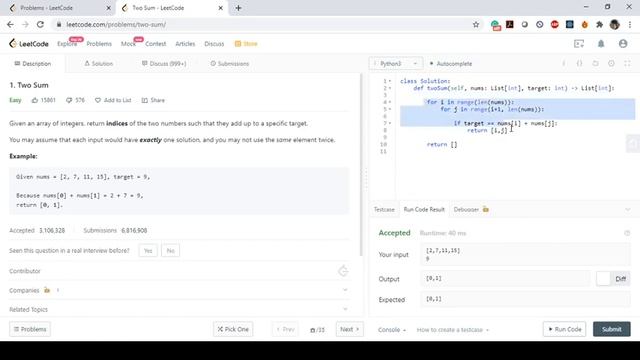Open the user profile avatar menu
This screenshot has height=360, width=640.
click(623, 44)
